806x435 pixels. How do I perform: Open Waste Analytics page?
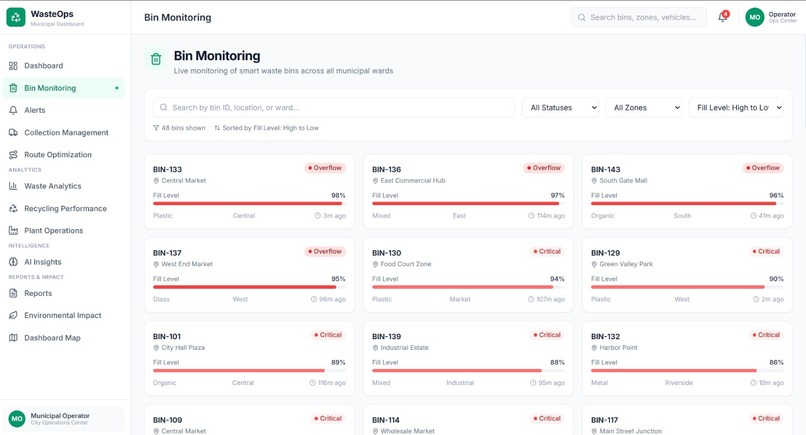pos(63,186)
